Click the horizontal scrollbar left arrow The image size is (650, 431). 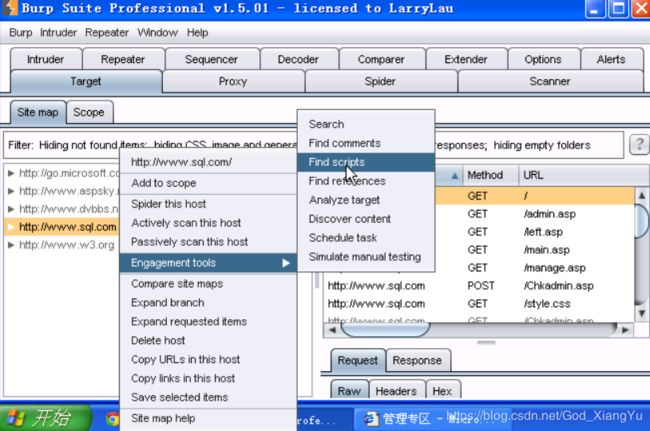332,330
